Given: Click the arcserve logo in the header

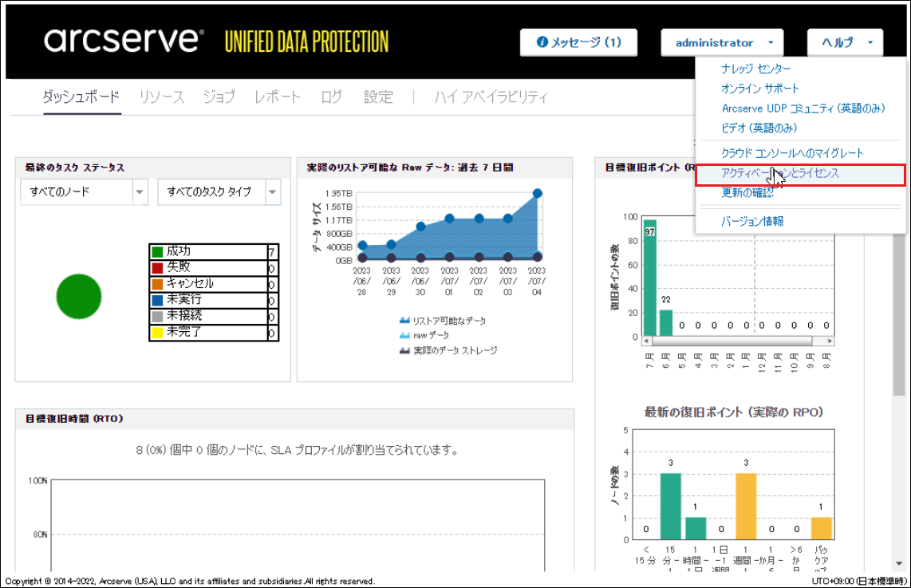Looking at the screenshot, I should 124,41.
